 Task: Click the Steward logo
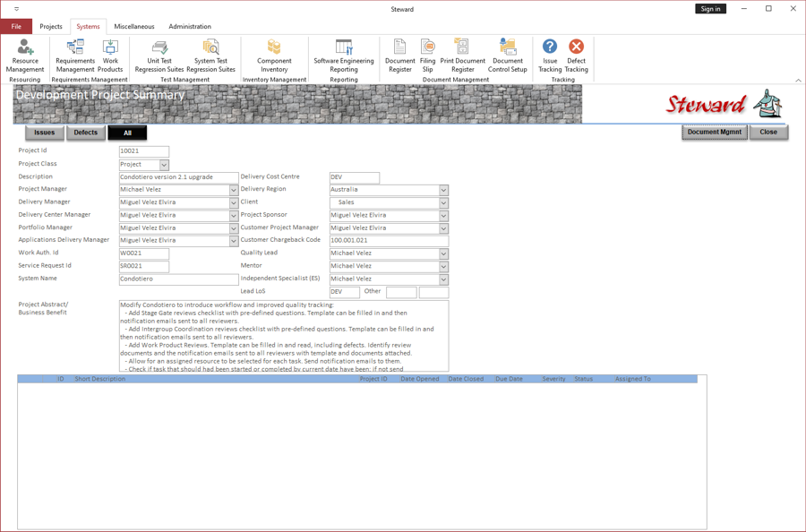pos(724,104)
